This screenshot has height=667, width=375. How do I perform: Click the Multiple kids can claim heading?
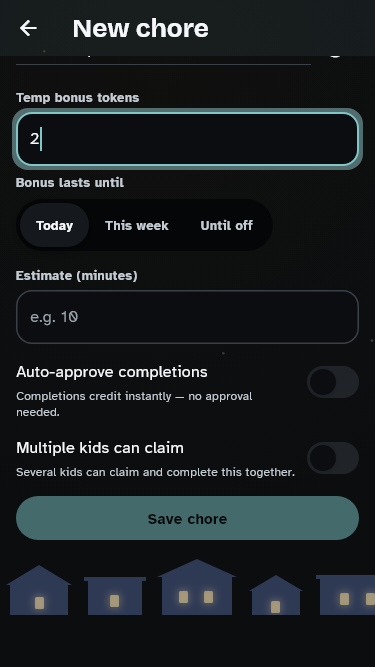[100, 448]
